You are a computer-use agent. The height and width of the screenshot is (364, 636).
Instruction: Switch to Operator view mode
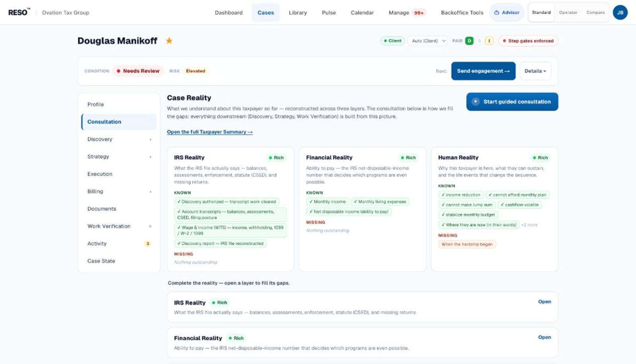click(568, 12)
